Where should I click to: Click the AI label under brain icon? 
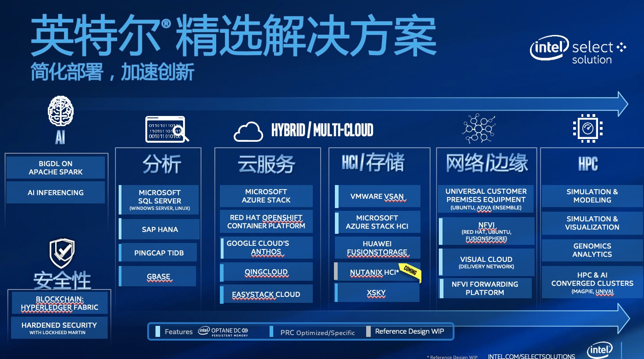click(60, 138)
